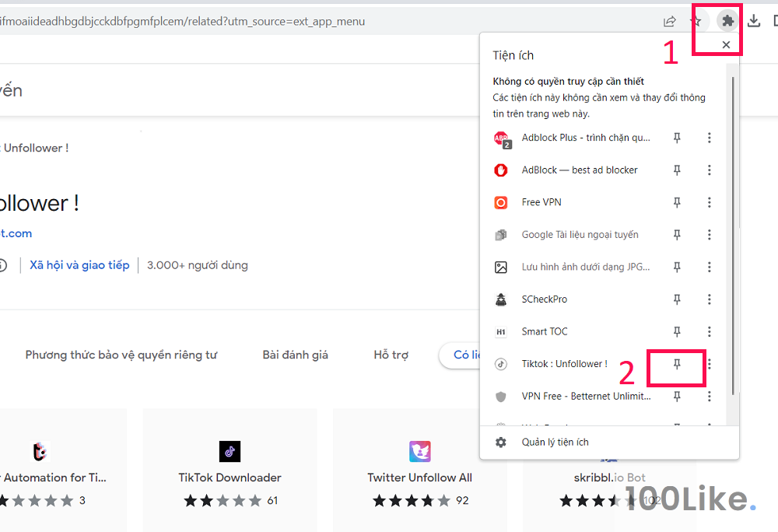Open the Xã hội và giao tiếp category link
The width and height of the screenshot is (778, 532).
click(79, 265)
